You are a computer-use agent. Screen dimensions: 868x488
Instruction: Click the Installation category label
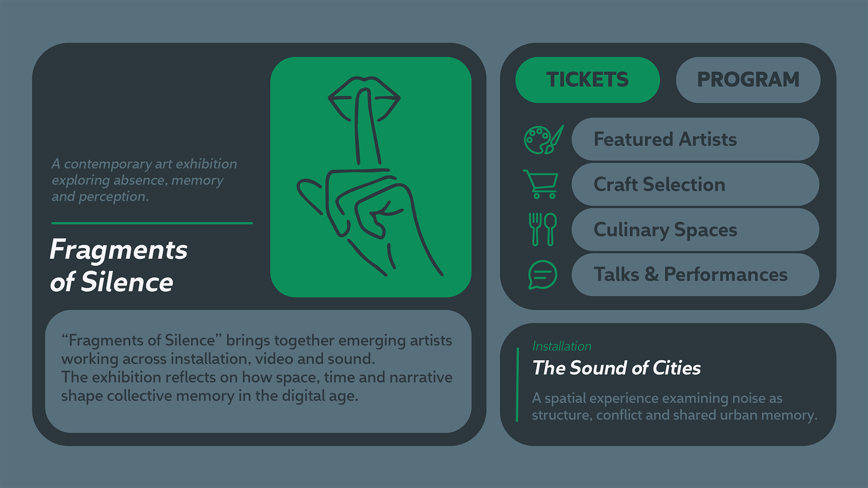click(x=562, y=346)
